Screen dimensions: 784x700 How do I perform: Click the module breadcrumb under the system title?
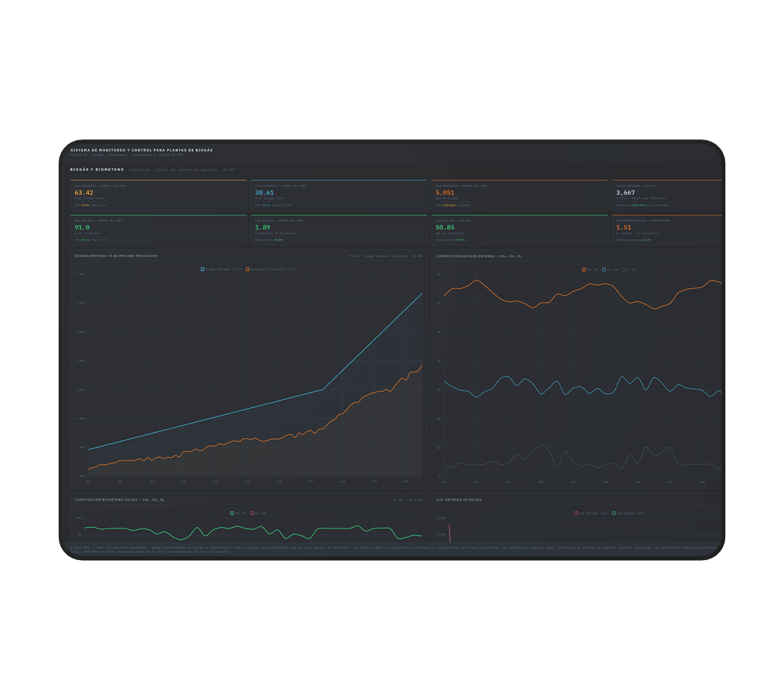coord(126,155)
